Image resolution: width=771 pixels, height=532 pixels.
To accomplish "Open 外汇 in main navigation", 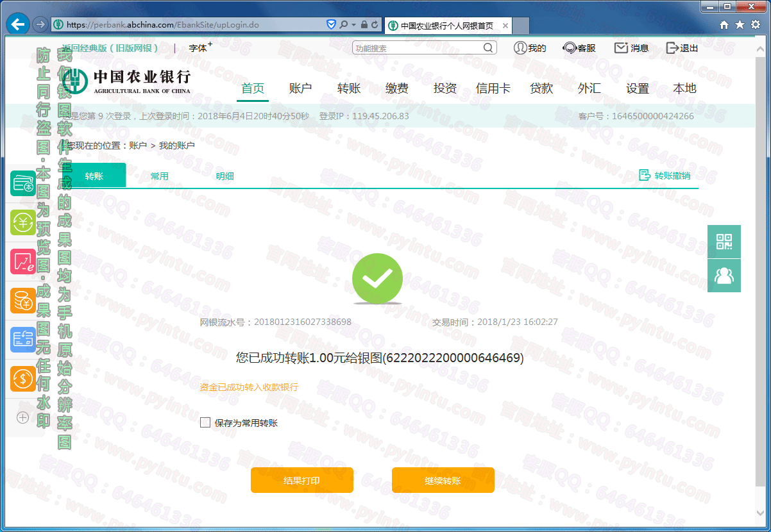I will click(x=589, y=89).
